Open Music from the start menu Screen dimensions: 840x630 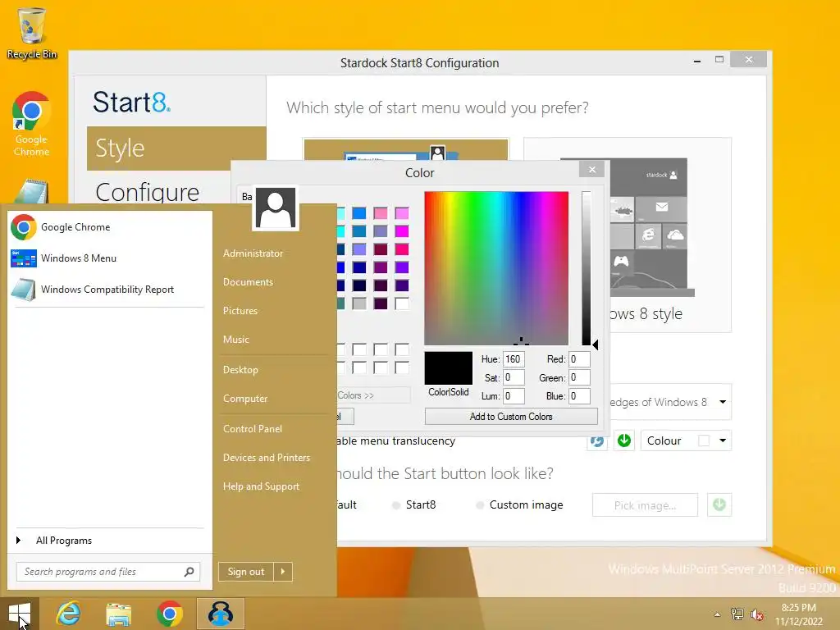coord(236,340)
